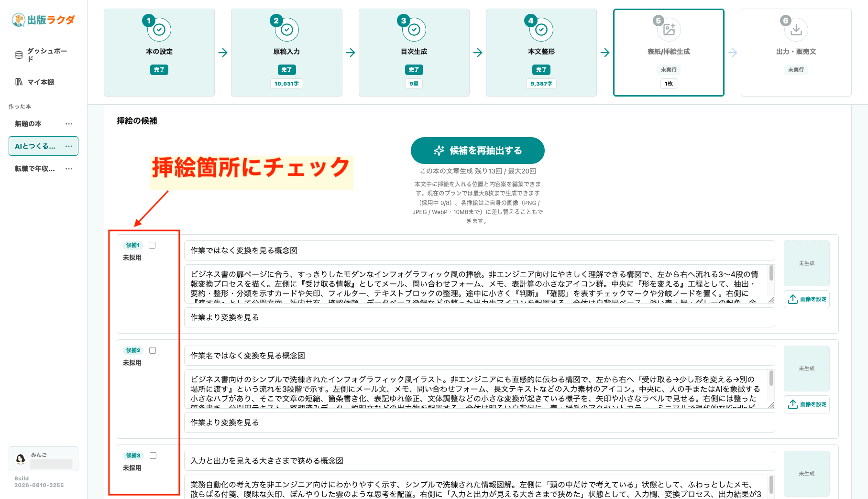Open step 出力・販売文 tab

coord(796,53)
